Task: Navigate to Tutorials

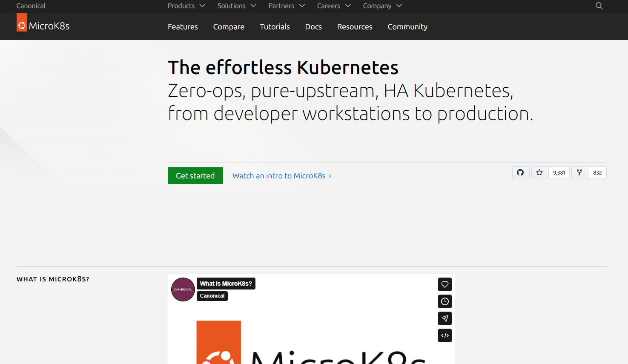Action: click(275, 27)
